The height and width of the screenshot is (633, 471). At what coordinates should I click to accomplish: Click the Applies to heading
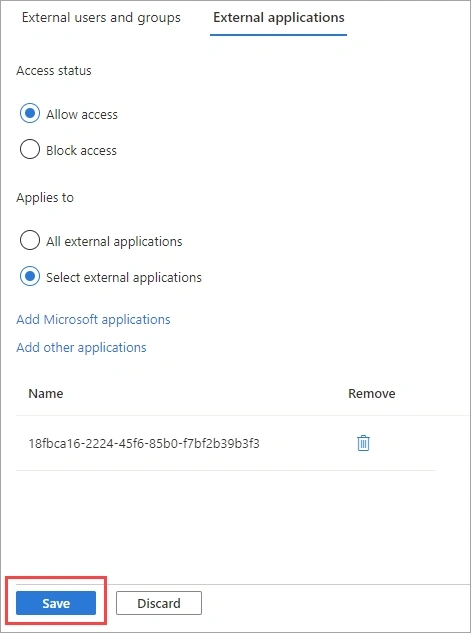[x=45, y=198]
